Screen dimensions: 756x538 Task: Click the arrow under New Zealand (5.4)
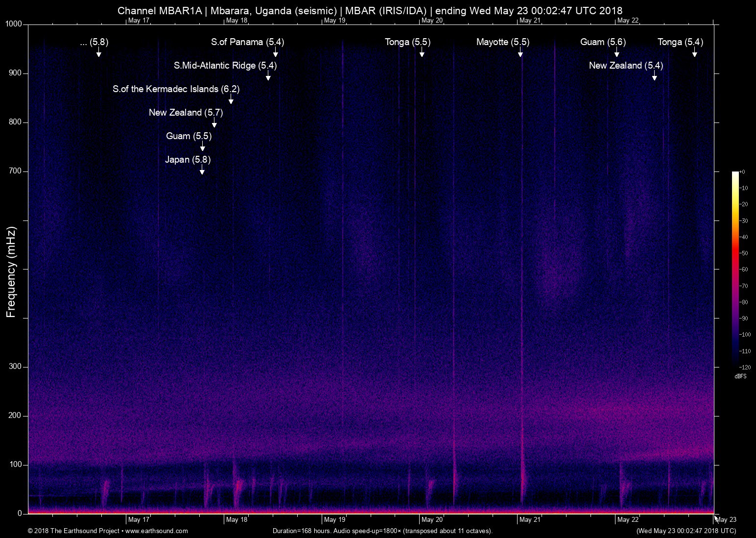point(654,76)
